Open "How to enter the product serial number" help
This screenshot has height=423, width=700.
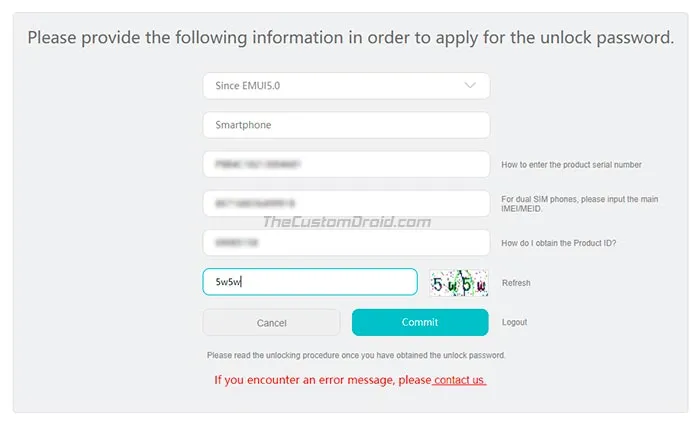571,164
